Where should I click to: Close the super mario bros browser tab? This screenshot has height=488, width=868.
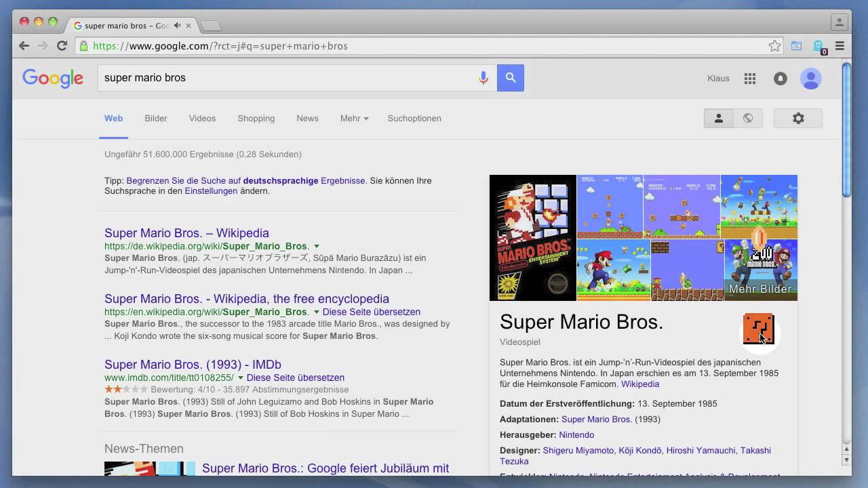(x=189, y=26)
